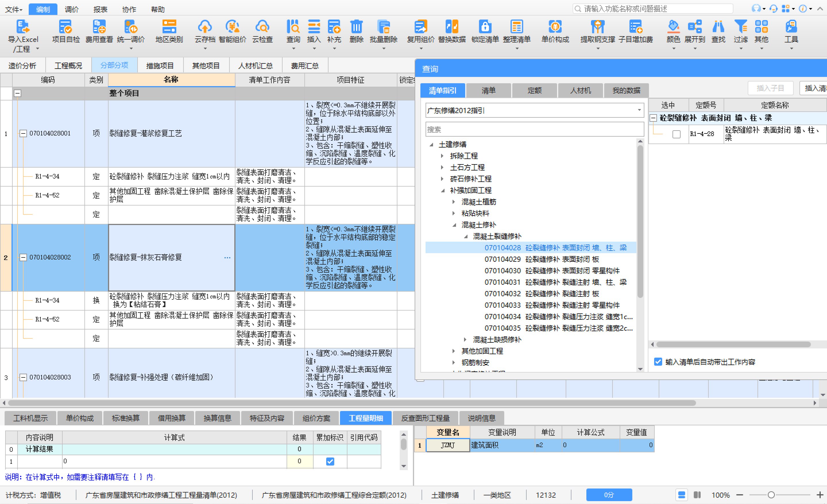Open the 标准换算 bottom tab
This screenshot has height=504, width=827.
coord(125,418)
